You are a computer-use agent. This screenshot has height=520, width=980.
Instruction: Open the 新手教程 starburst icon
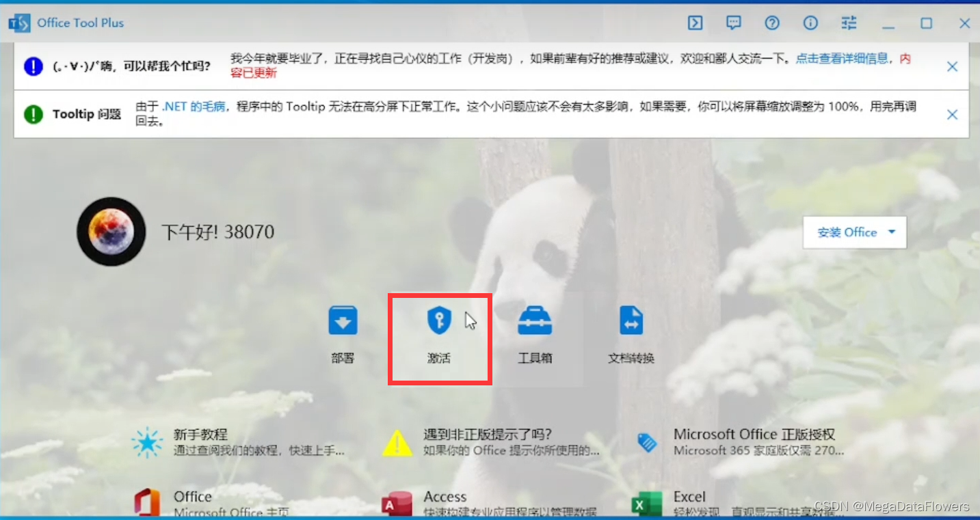click(x=147, y=443)
